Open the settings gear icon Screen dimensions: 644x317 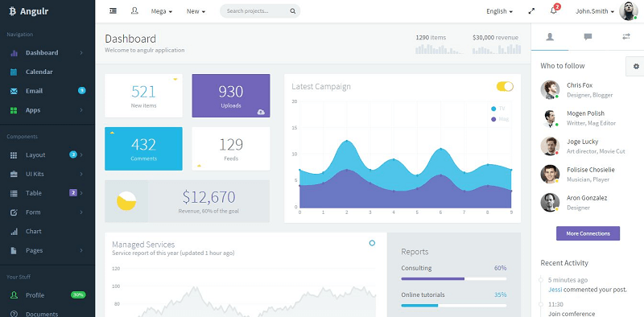point(636,66)
